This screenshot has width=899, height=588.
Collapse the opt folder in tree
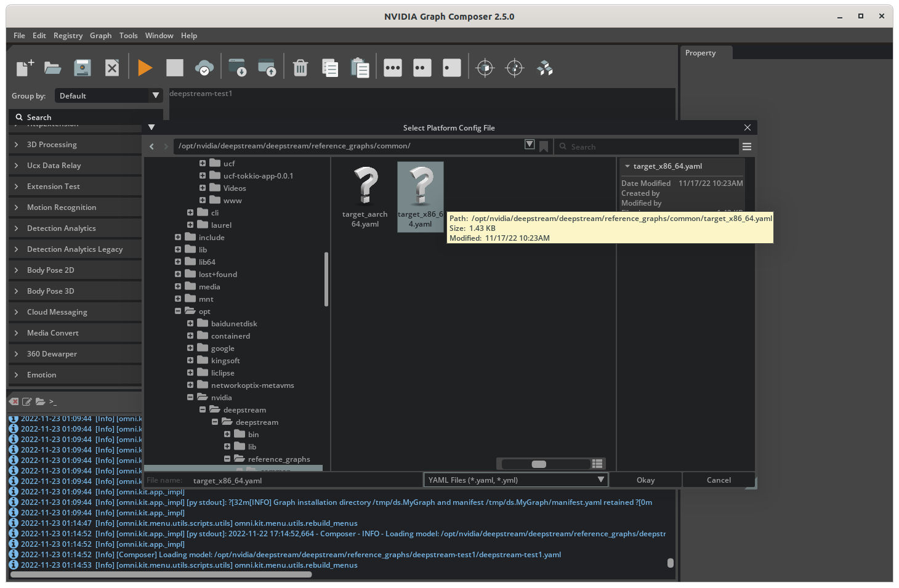coord(178,311)
